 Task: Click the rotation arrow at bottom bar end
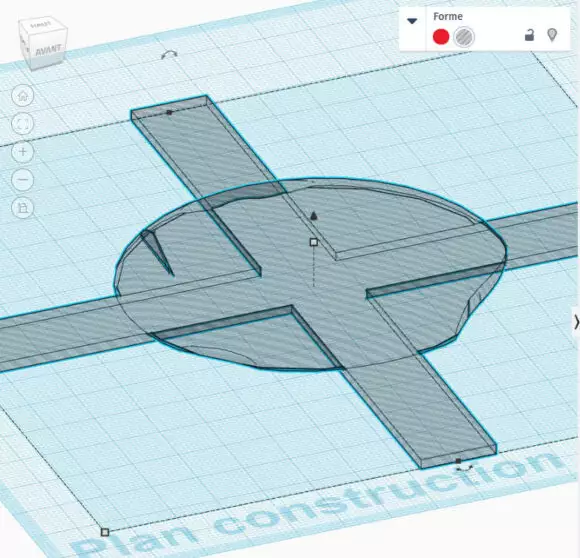[x=464, y=469]
